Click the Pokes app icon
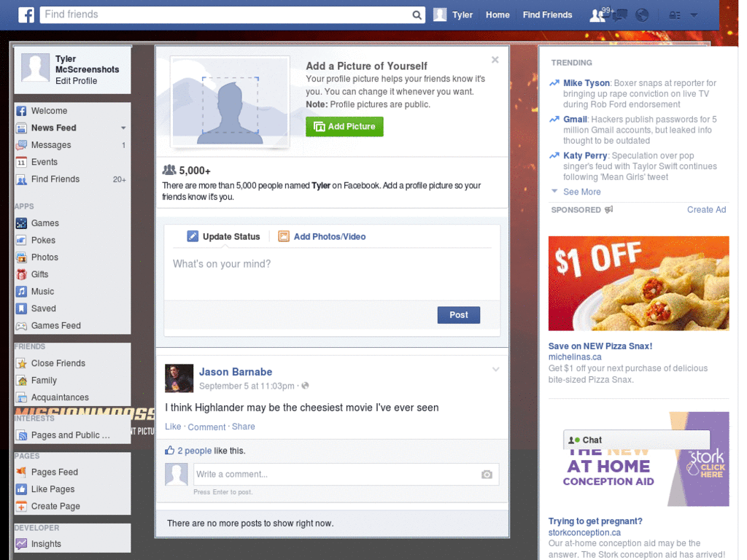 pyautogui.click(x=21, y=240)
